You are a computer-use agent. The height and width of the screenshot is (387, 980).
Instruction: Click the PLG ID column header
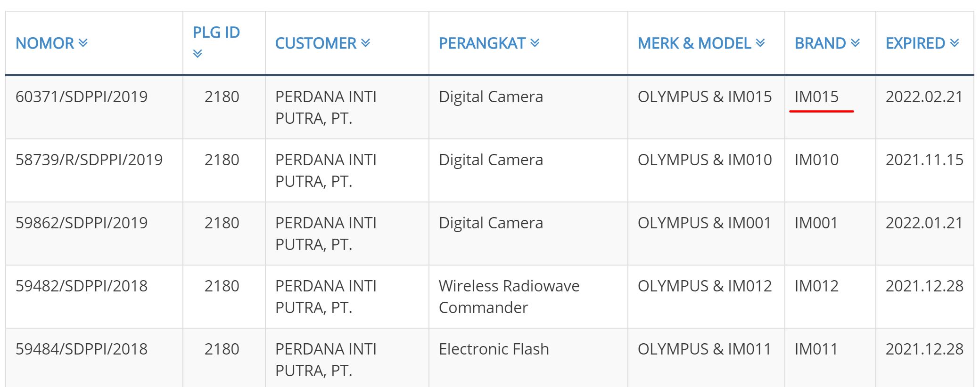(x=216, y=32)
